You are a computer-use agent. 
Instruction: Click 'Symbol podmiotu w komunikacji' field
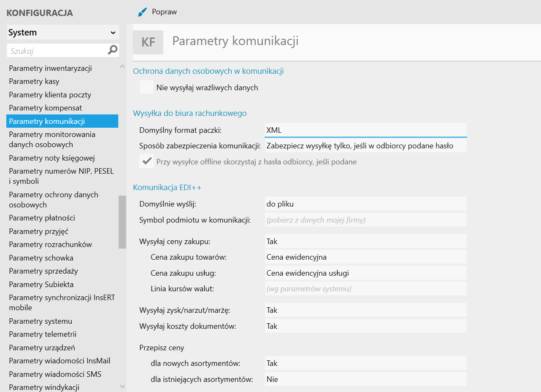[365, 220]
